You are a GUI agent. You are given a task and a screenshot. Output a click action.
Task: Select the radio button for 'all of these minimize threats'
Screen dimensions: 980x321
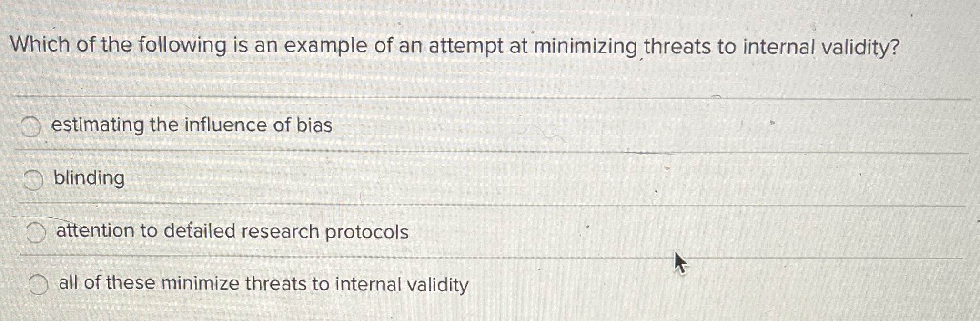pyautogui.click(x=39, y=283)
